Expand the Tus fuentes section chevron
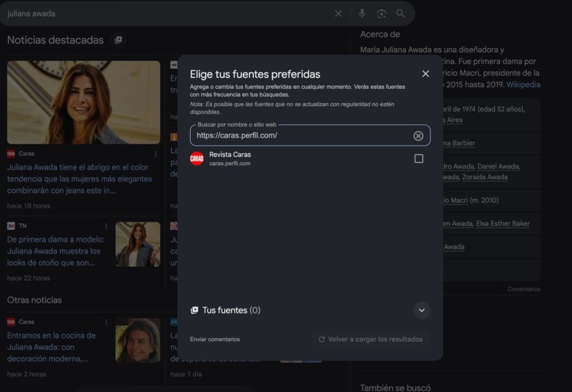The height and width of the screenshot is (392, 572). pyautogui.click(x=422, y=310)
